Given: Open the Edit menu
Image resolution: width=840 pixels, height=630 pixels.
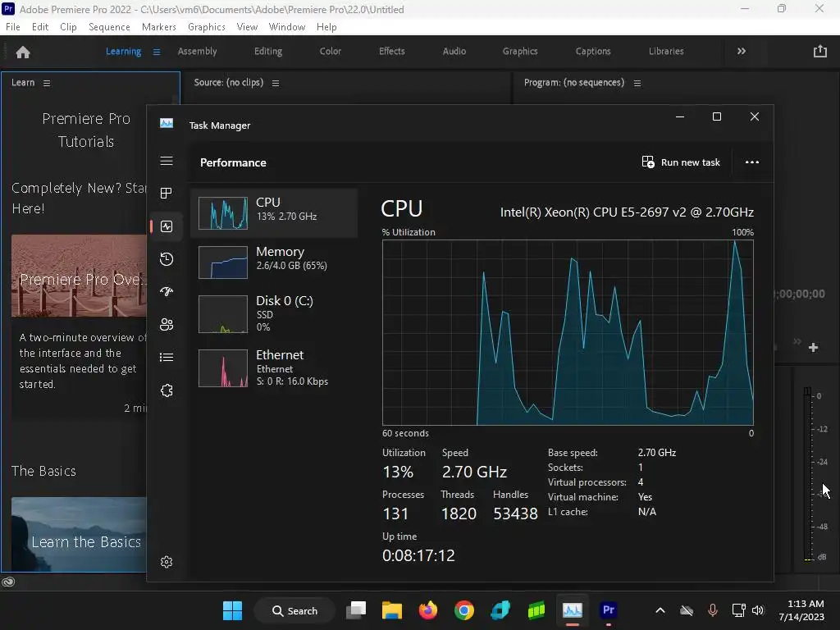Looking at the screenshot, I should point(40,27).
